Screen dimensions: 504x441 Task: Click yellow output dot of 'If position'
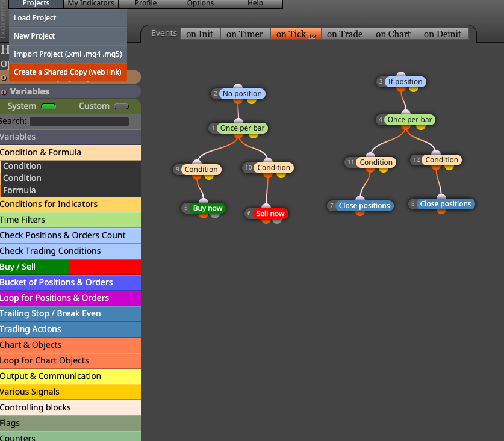click(x=413, y=88)
